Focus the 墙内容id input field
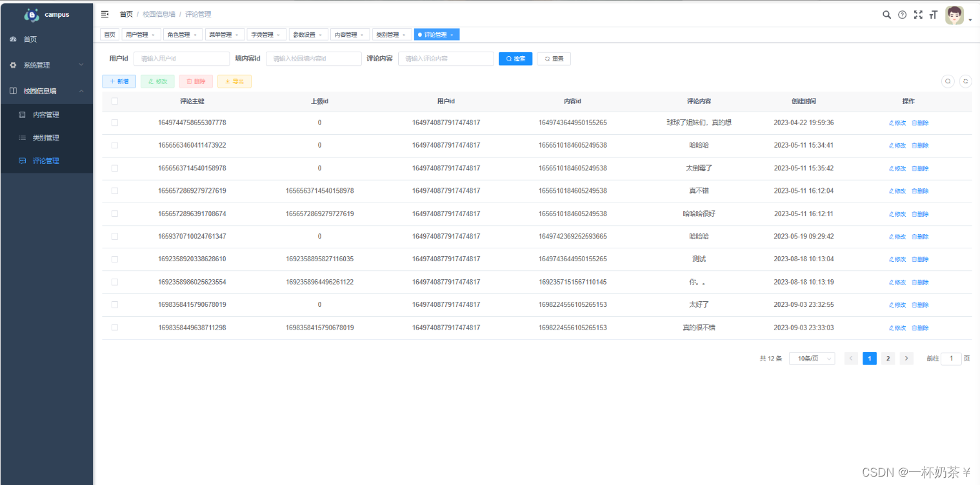Screen dimensions: 980x485 (314, 59)
